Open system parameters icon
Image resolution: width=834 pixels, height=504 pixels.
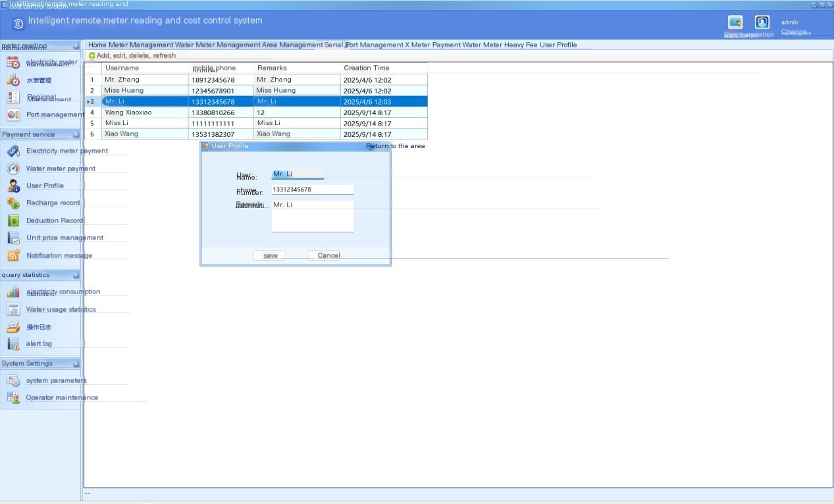click(x=13, y=380)
